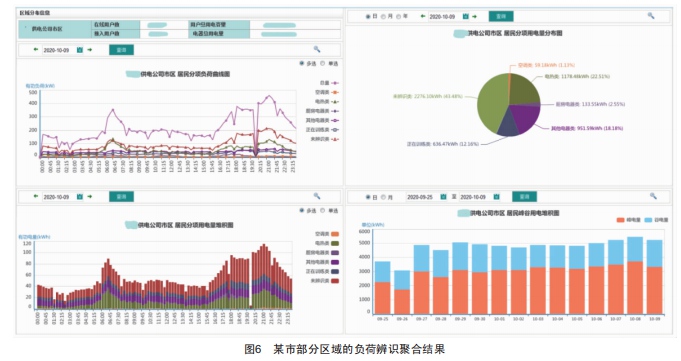Click magnifier icon in 峰谷用电堆积图 panel toolbar
This screenshot has height=361, width=681.
point(653,196)
